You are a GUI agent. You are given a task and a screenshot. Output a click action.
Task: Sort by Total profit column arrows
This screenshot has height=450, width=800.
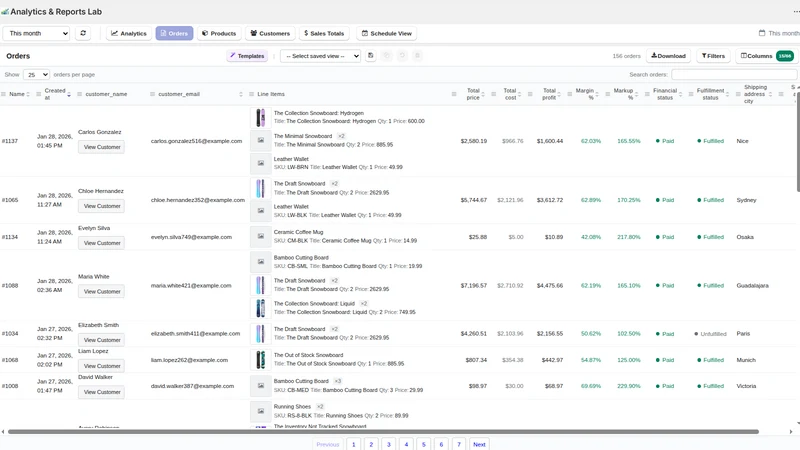tap(559, 94)
